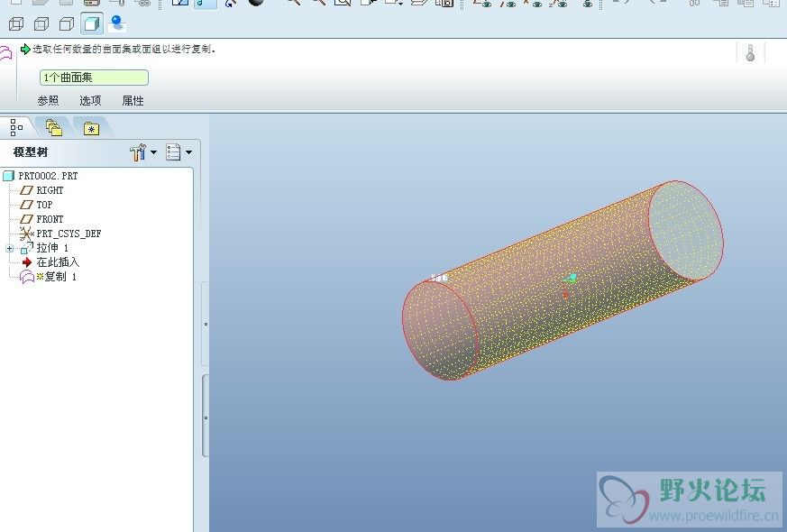Choose the no hidden line display mode
This screenshot has width=787, height=532.
tap(66, 23)
